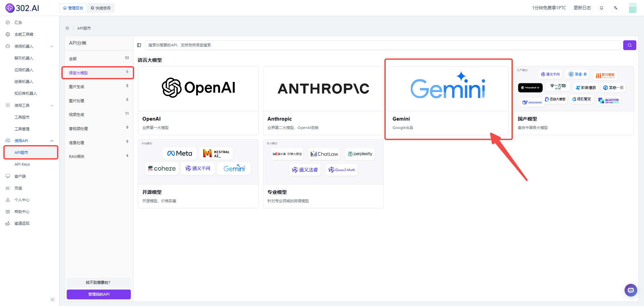Open API Keys in sidebar

pos(22,164)
